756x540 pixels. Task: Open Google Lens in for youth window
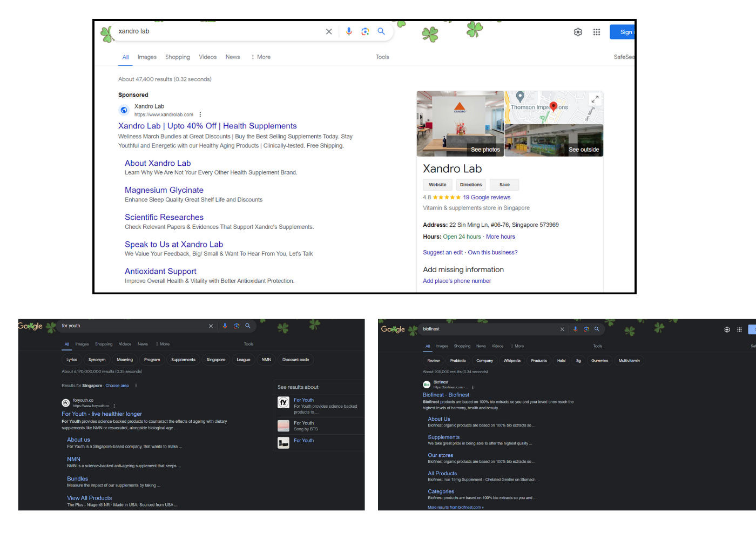237,326
